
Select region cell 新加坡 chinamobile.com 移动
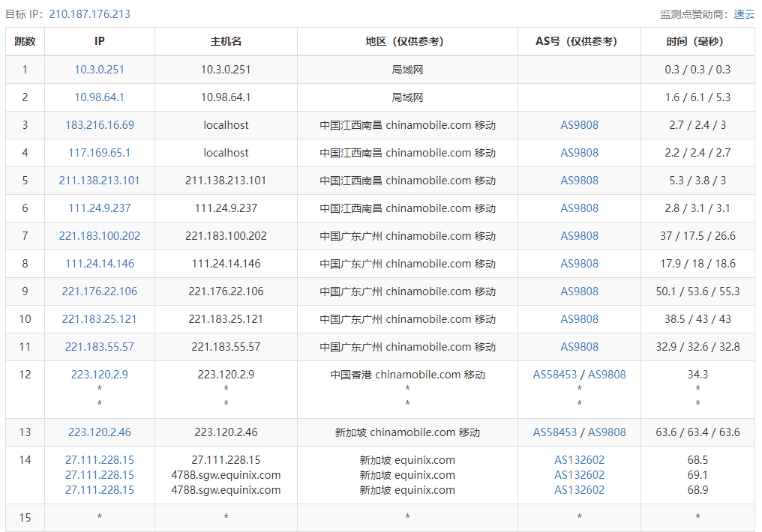(407, 432)
